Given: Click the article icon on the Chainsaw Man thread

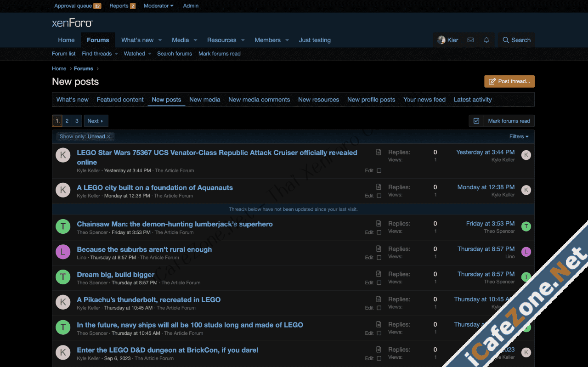Looking at the screenshot, I should pyautogui.click(x=379, y=223).
